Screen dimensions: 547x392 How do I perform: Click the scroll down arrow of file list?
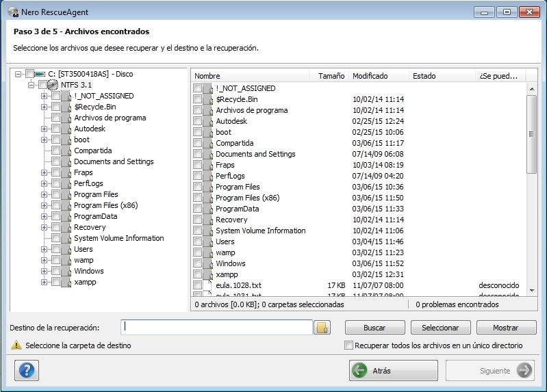[x=532, y=290]
